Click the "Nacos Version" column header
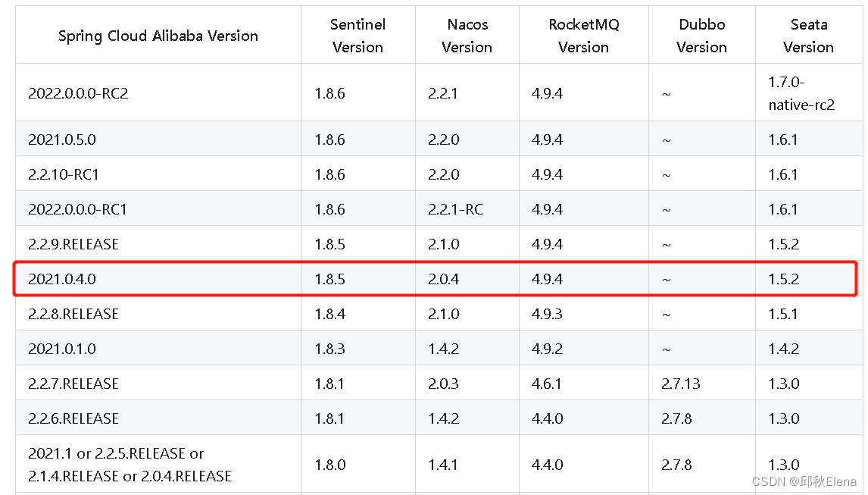 pyautogui.click(x=467, y=36)
